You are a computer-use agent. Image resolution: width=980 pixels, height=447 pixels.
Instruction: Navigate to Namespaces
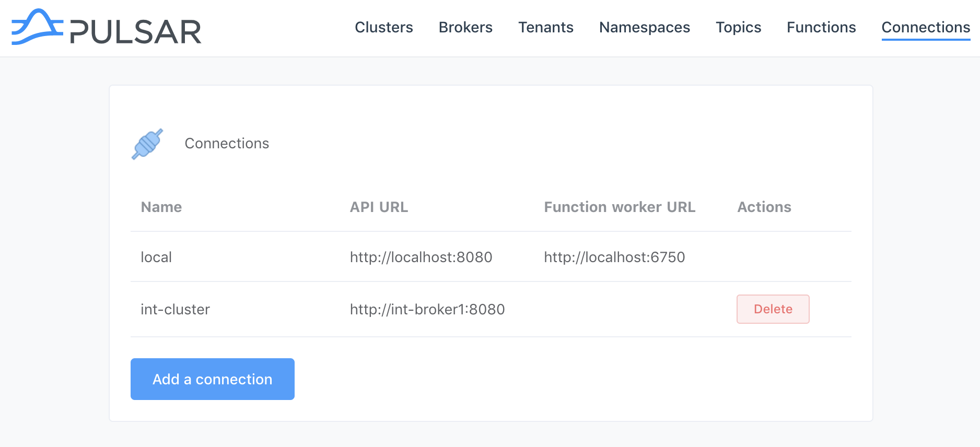[x=645, y=27]
